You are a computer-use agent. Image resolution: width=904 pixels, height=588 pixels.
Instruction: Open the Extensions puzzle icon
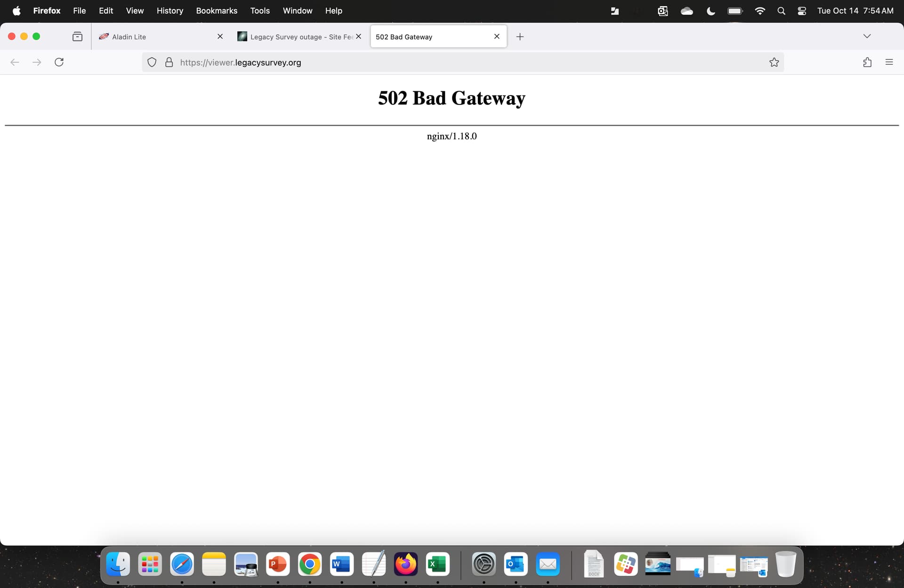867,62
